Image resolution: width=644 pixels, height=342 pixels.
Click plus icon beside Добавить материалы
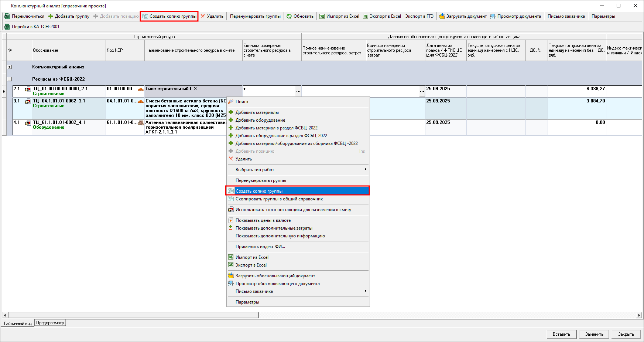click(231, 112)
